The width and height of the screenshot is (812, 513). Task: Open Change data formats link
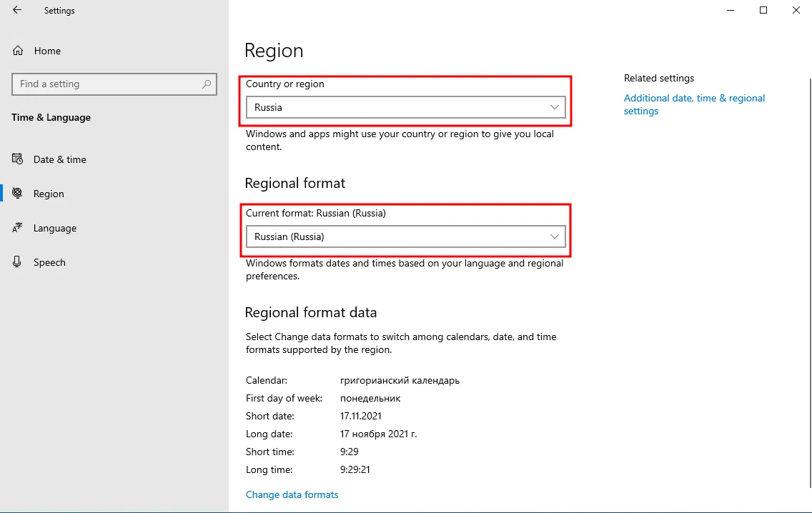click(x=292, y=494)
